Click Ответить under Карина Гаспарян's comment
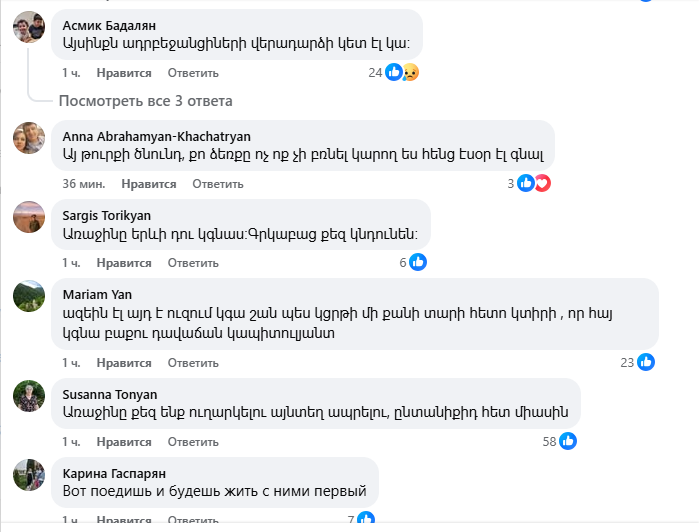 coord(193,520)
